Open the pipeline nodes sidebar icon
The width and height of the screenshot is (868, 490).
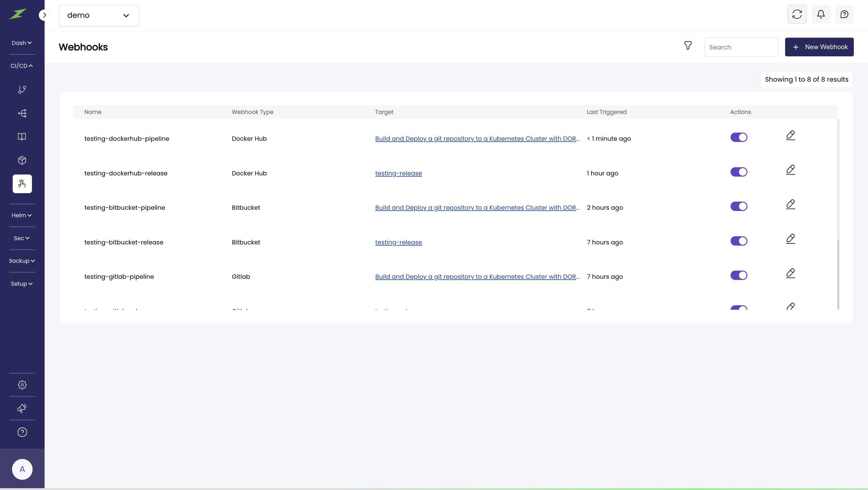click(x=22, y=113)
